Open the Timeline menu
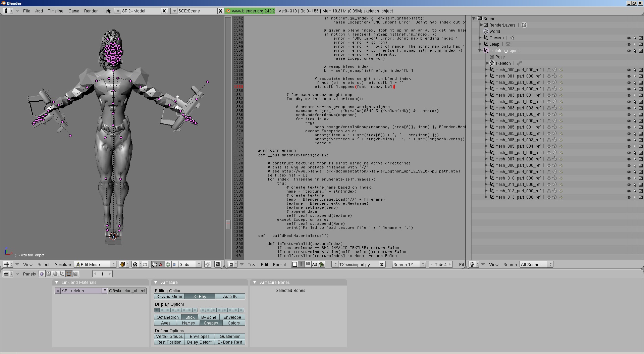This screenshot has width=644, height=354. point(55,11)
